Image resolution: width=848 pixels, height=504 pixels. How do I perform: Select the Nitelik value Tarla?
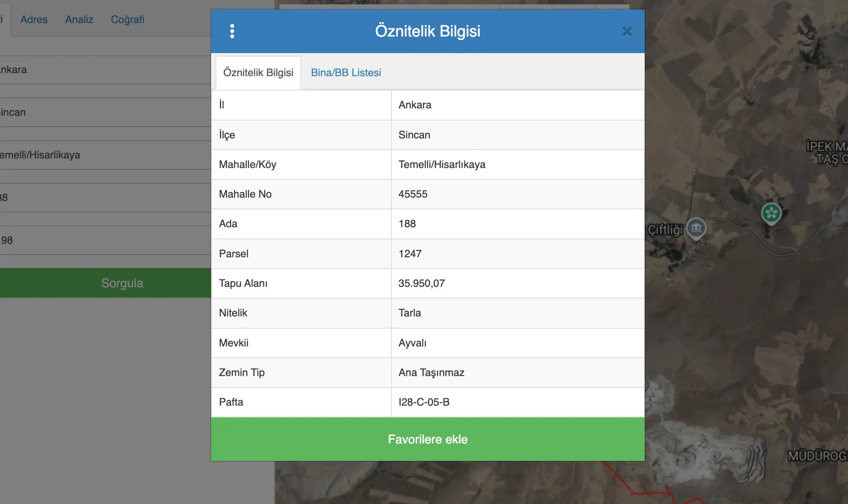click(x=410, y=313)
